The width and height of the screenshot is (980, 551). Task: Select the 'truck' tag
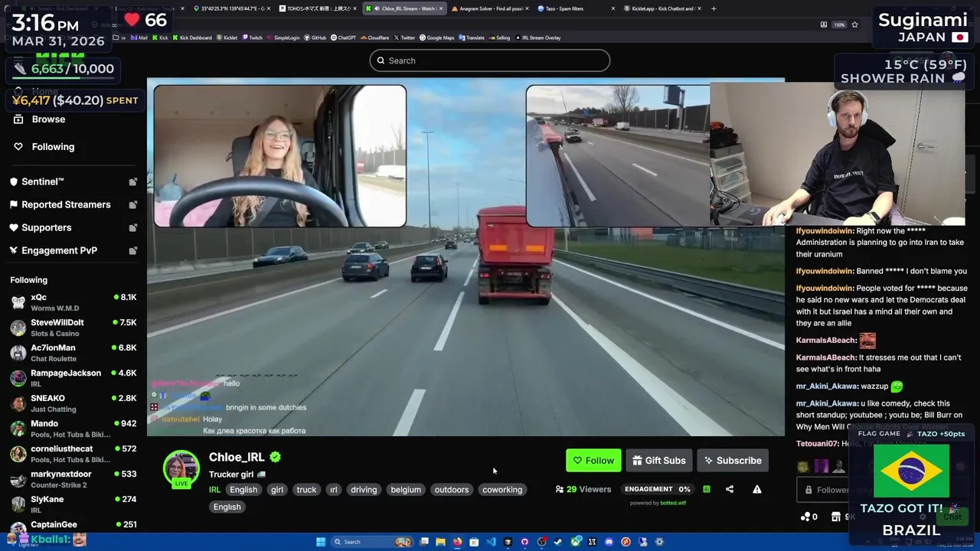coord(306,490)
